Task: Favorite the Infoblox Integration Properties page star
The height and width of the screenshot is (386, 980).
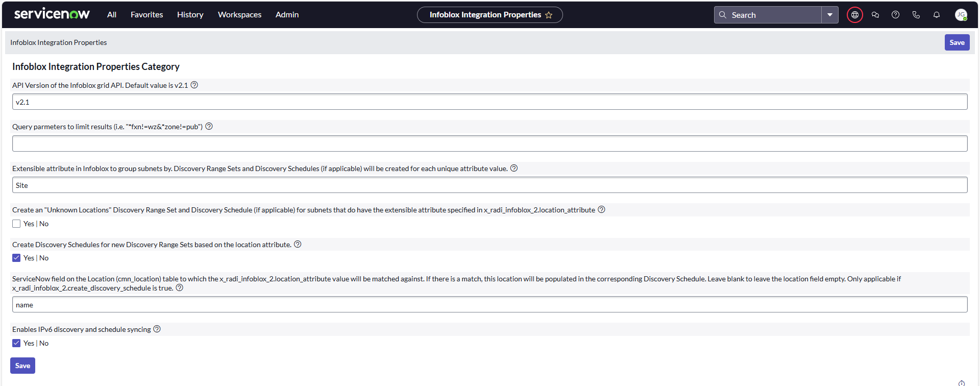Action: click(x=549, y=15)
